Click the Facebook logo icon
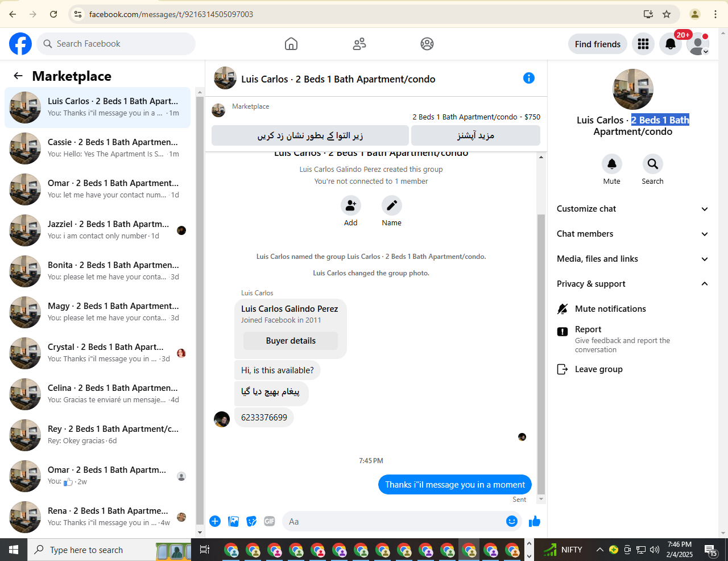The height and width of the screenshot is (561, 728). tap(20, 44)
